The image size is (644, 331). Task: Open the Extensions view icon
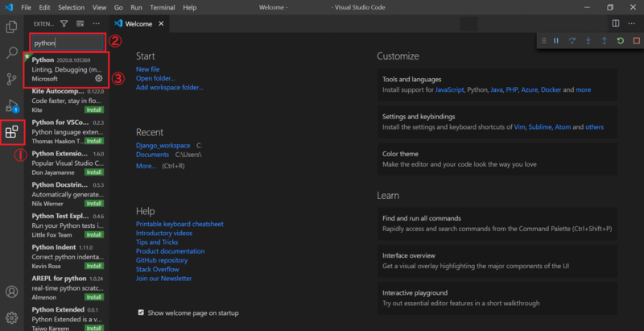coord(12,132)
